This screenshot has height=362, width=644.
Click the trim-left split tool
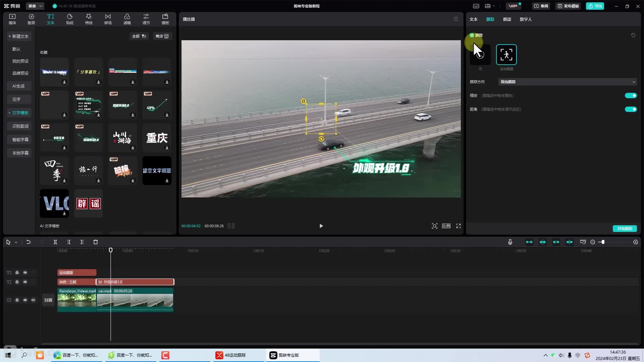tap(69, 242)
